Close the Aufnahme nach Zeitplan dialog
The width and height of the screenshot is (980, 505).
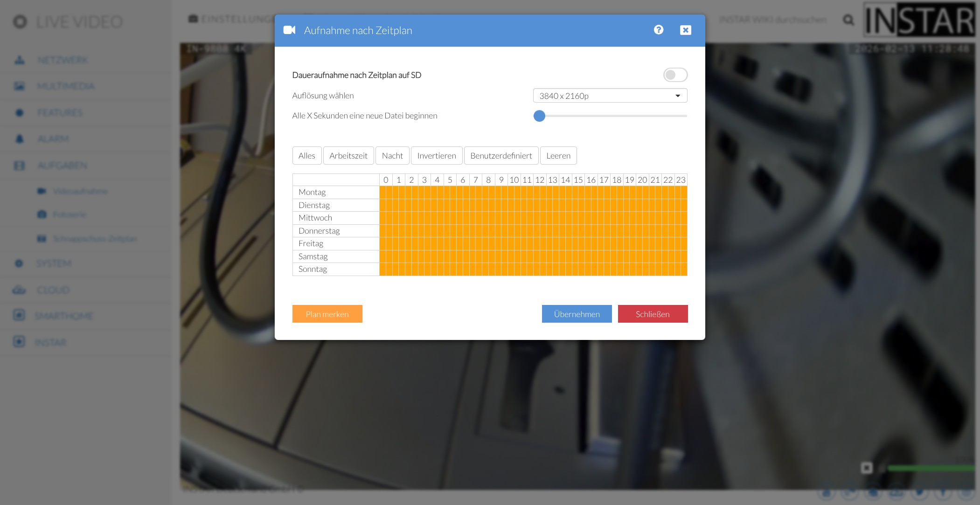(x=685, y=30)
